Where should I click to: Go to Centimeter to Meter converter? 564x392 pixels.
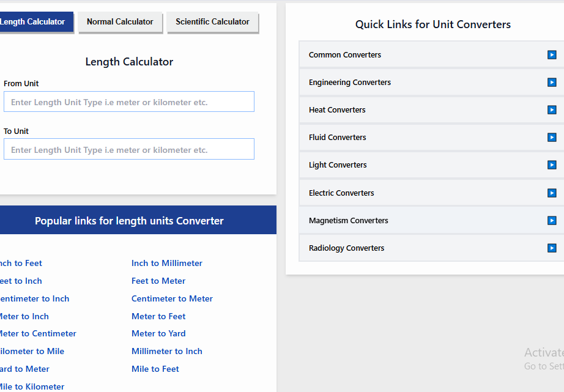point(172,299)
